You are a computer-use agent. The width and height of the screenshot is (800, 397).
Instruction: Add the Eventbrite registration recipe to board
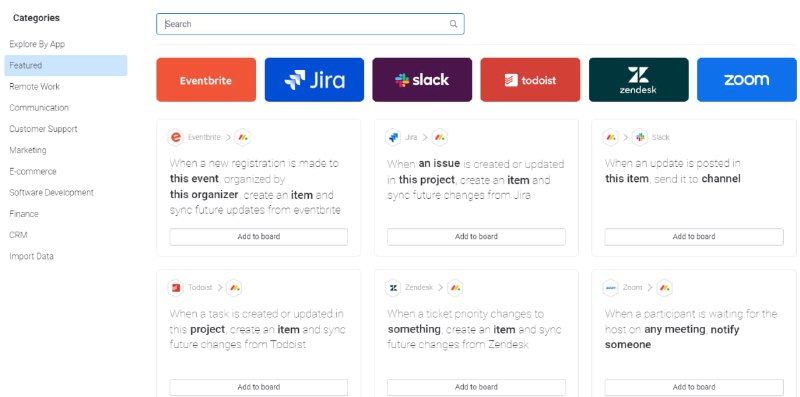pyautogui.click(x=259, y=237)
